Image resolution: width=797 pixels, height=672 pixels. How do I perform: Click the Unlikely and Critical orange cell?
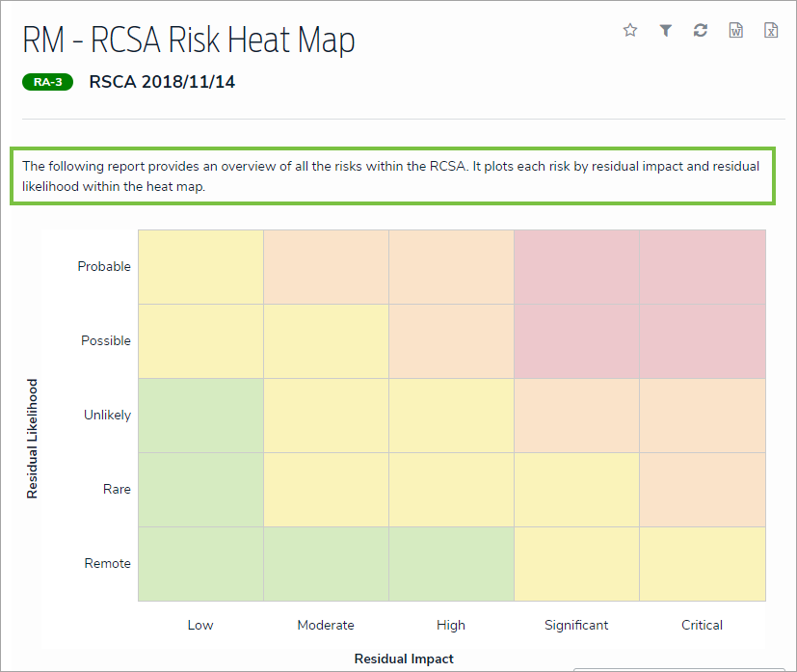click(703, 416)
